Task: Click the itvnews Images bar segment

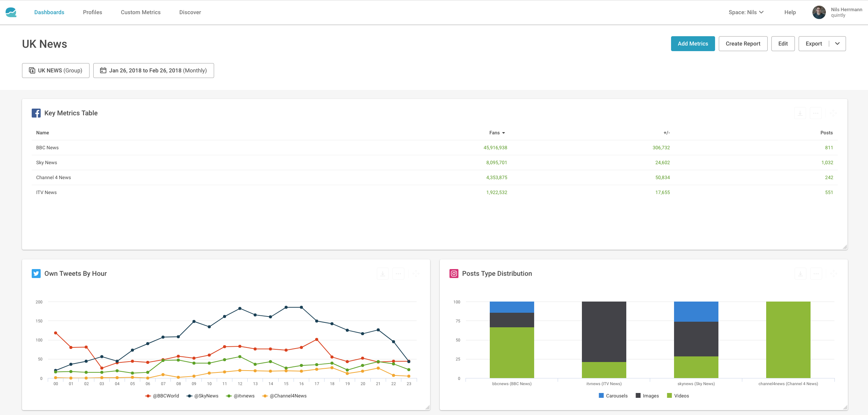Action: coord(604,332)
